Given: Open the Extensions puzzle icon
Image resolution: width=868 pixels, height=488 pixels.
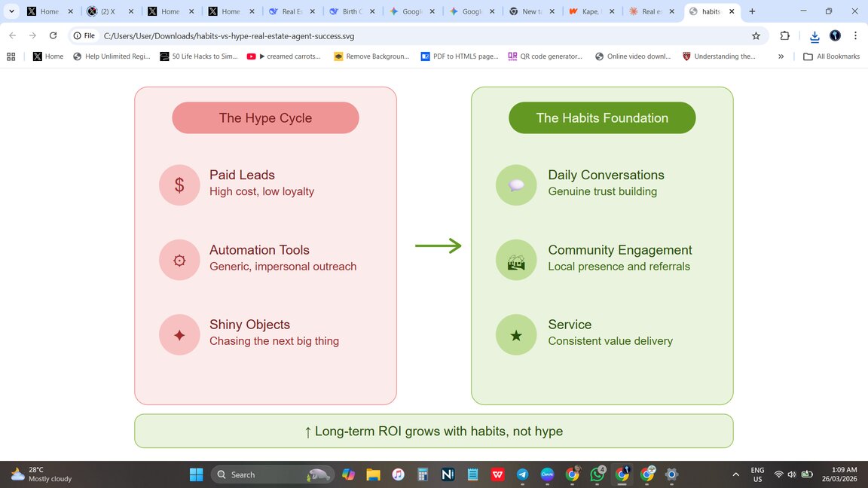Looking at the screenshot, I should click(784, 35).
